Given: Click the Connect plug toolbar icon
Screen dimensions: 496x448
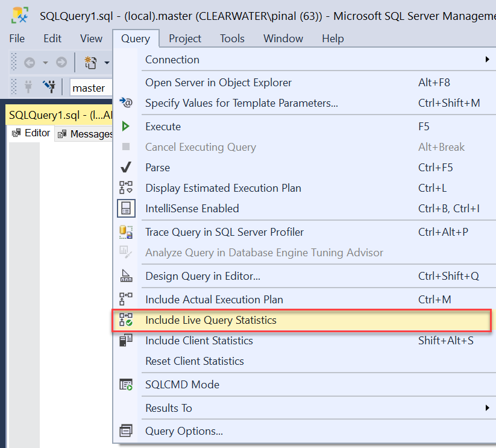Looking at the screenshot, I should click(28, 86).
